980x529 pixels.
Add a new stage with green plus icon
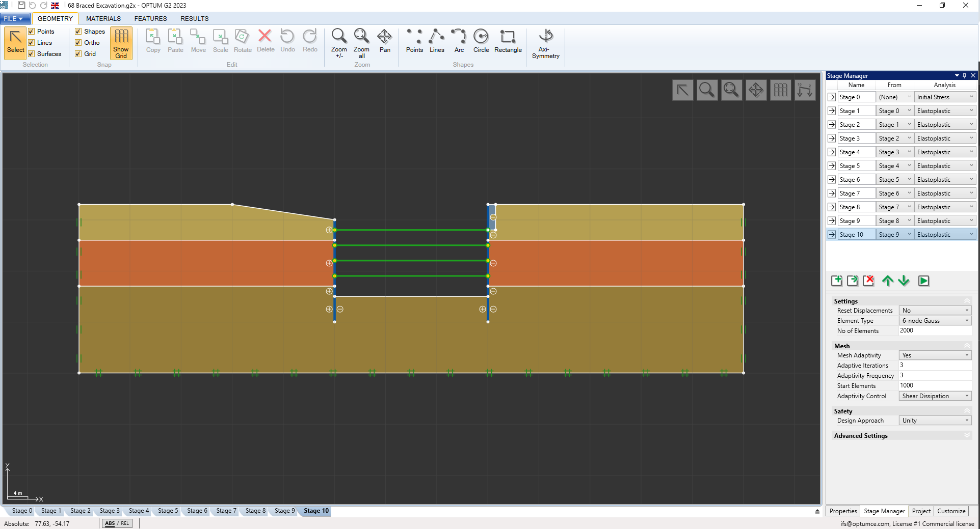(837, 281)
